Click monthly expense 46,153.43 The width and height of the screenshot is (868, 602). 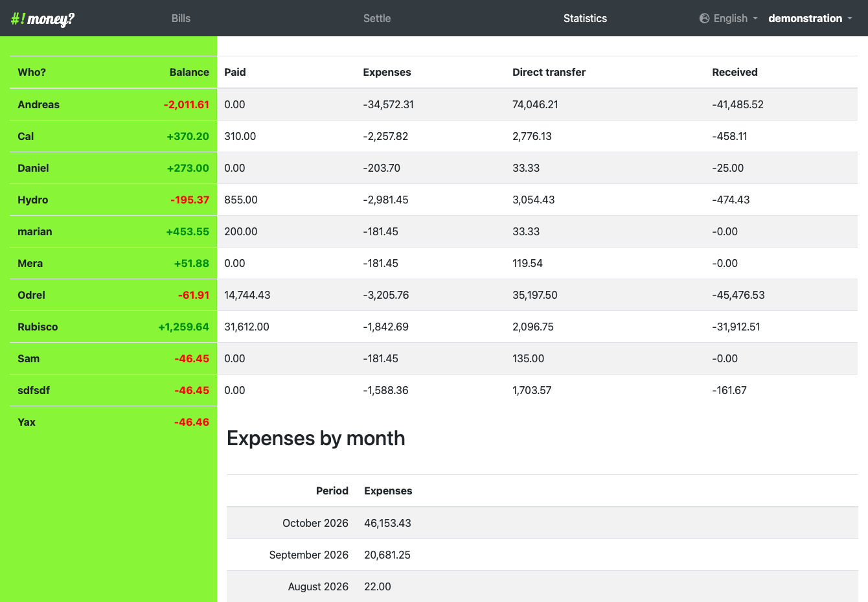387,523
